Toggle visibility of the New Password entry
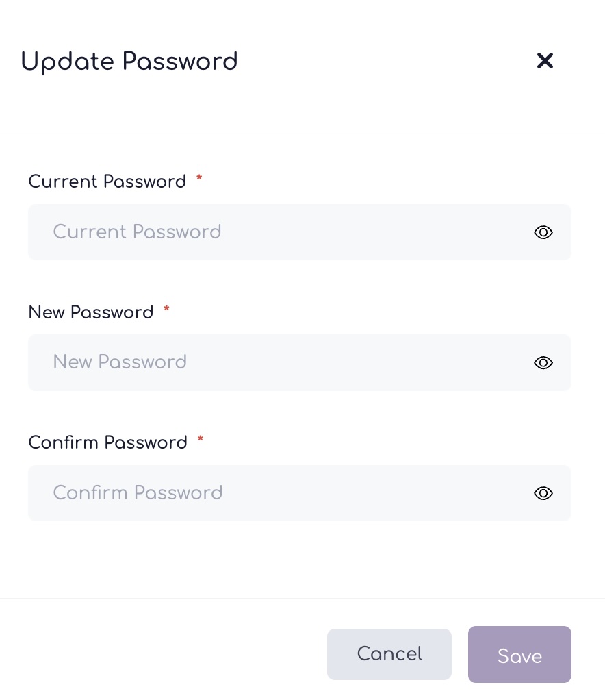Viewport: 605px width, 700px height. [543, 363]
